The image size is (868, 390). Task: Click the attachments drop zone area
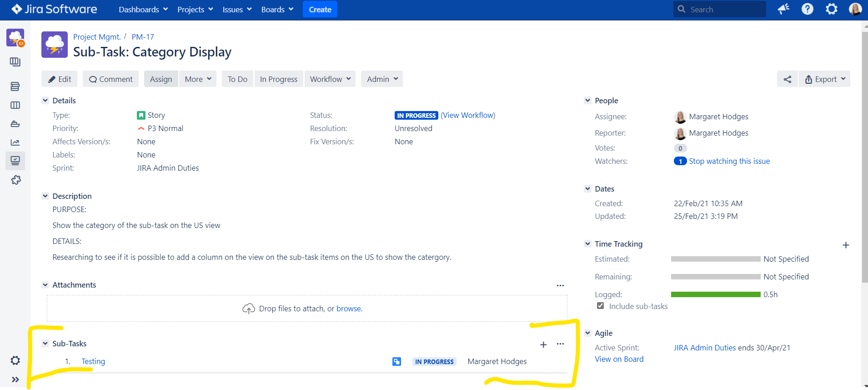(x=307, y=309)
